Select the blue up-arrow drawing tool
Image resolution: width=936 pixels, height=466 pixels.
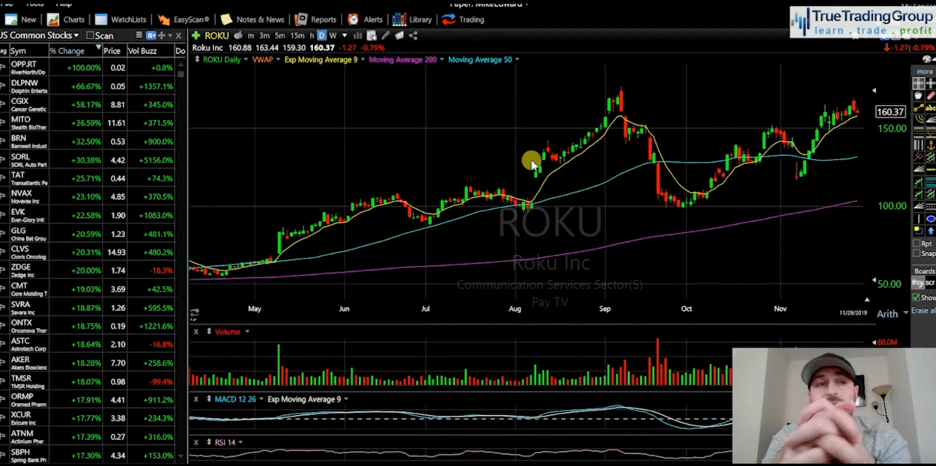931,231
